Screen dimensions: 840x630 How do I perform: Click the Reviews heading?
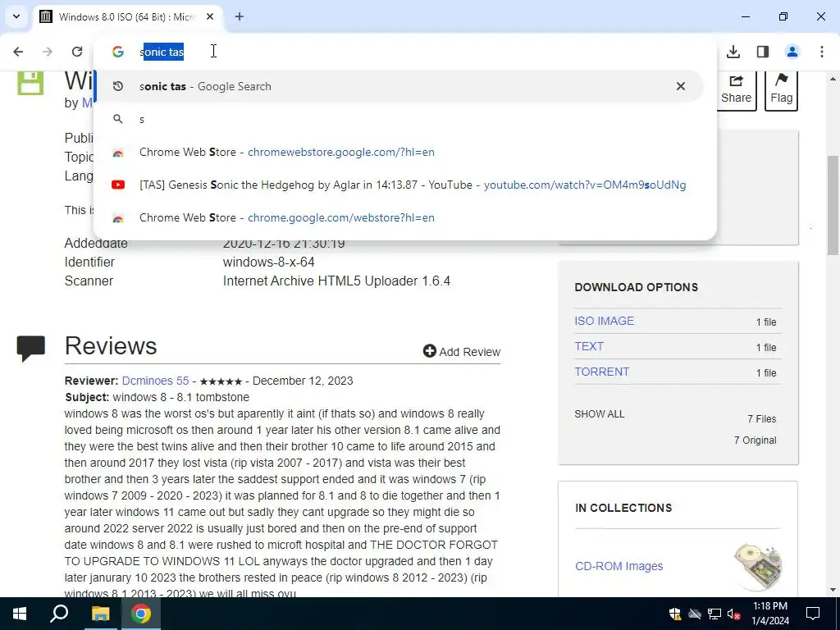[111, 346]
